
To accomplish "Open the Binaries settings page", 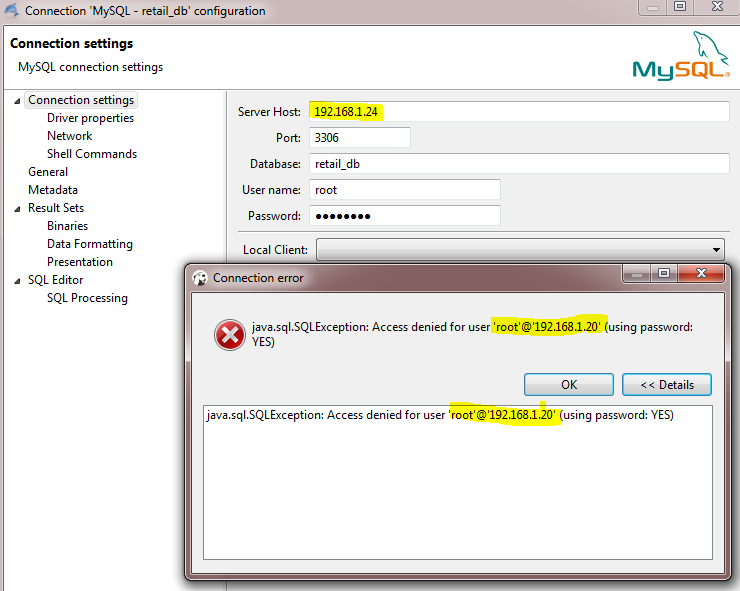I will coord(67,226).
